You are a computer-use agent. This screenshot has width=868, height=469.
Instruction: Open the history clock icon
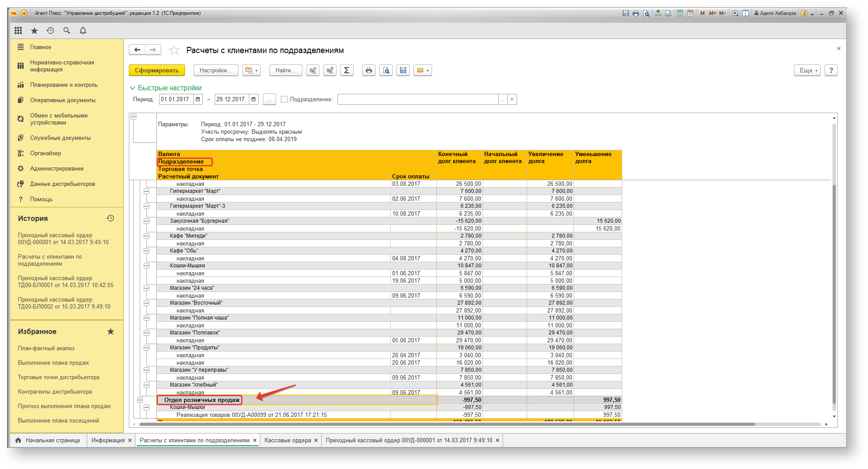pyautogui.click(x=50, y=30)
